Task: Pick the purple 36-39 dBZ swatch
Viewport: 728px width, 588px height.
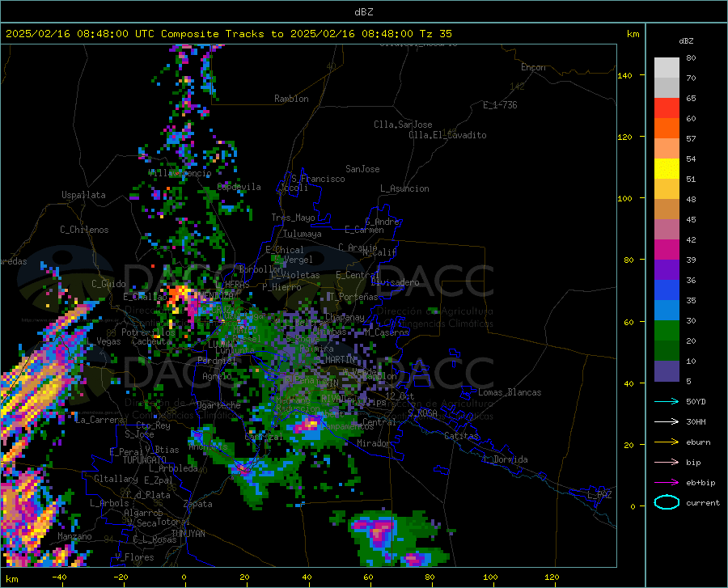Action: coord(667,270)
